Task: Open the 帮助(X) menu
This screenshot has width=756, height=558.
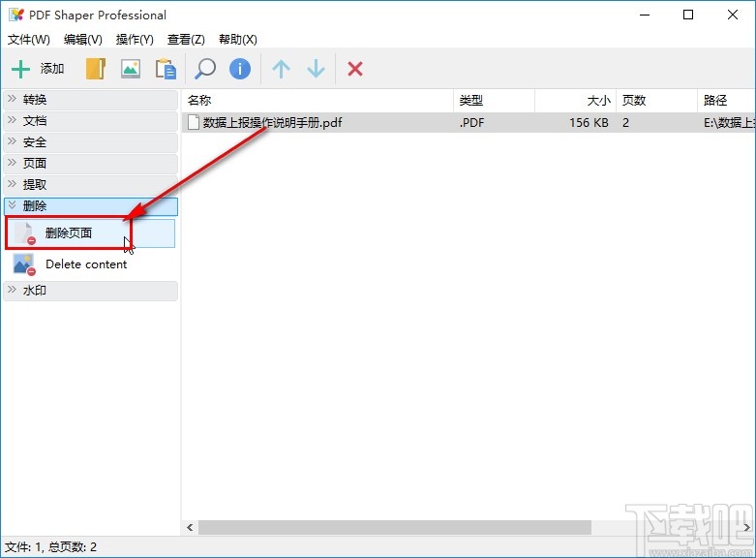Action: pos(238,40)
